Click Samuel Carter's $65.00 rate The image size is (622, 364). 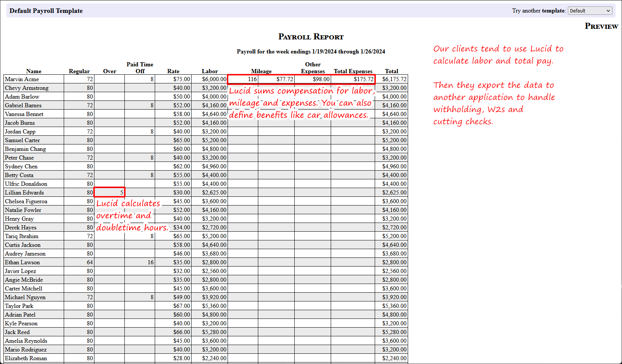coord(173,140)
